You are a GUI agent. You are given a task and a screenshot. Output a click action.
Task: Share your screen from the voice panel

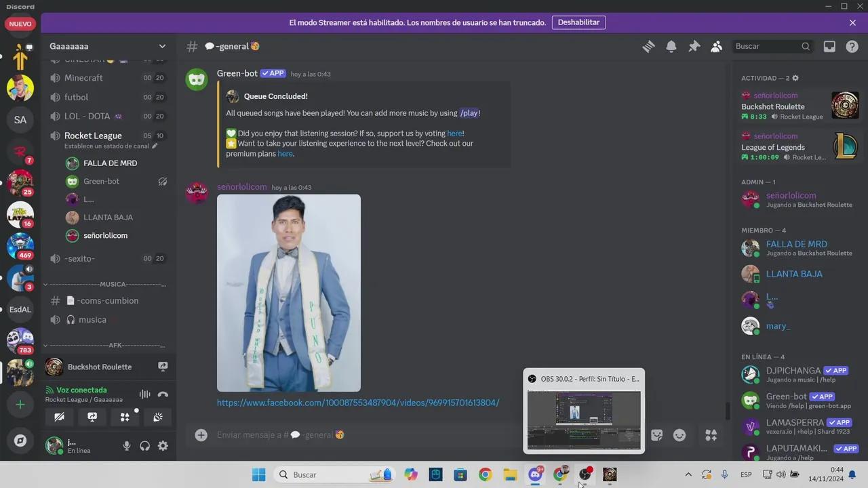pos(92,418)
